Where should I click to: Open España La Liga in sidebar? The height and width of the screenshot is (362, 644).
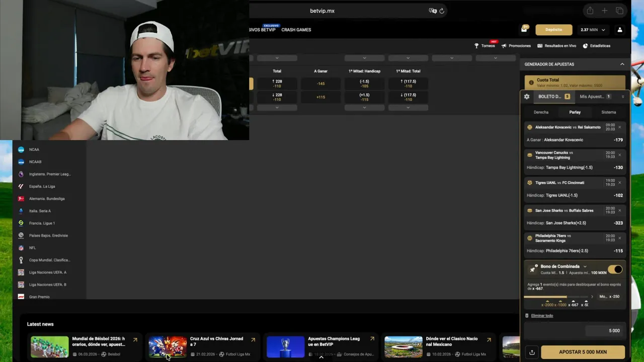coord(42,187)
